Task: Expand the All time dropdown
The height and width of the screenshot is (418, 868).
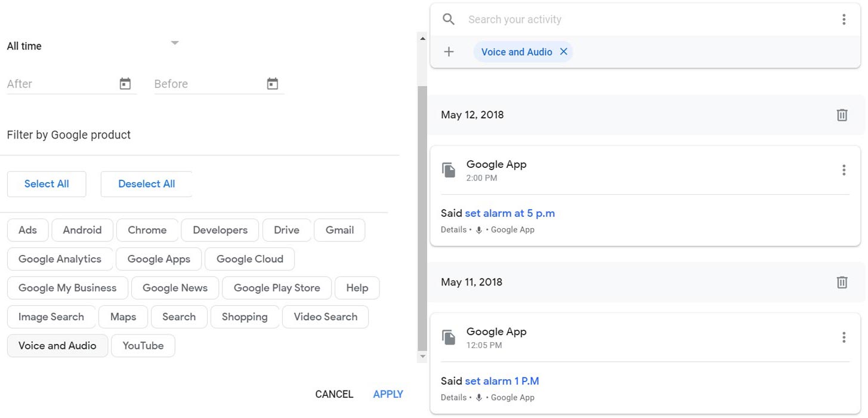Action: (x=175, y=43)
